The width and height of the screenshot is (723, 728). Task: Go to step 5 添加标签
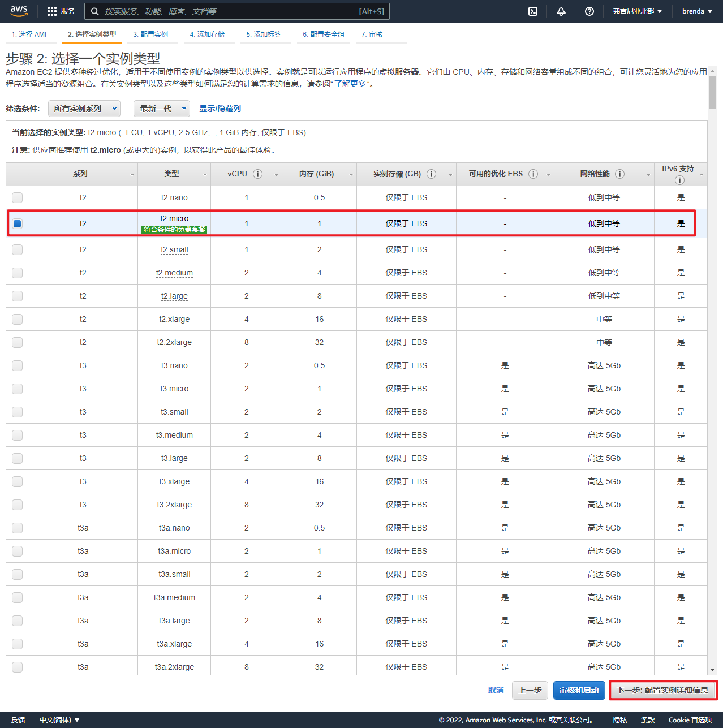(264, 35)
